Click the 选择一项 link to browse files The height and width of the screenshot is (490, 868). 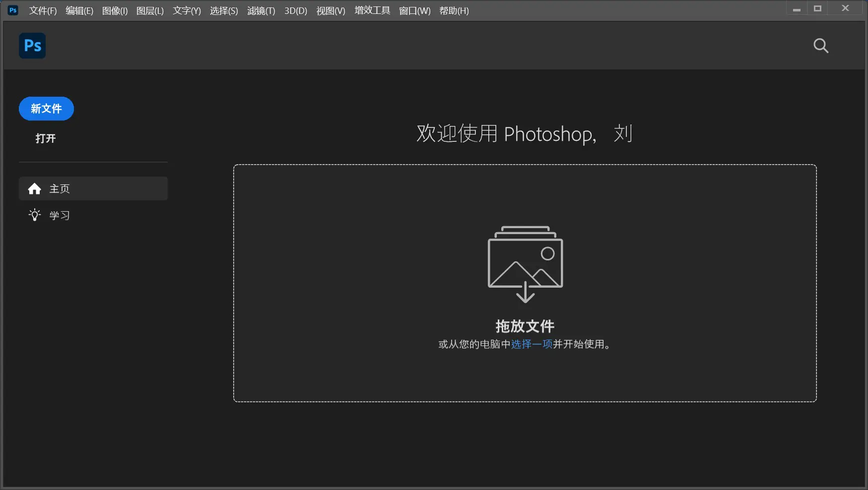click(531, 344)
